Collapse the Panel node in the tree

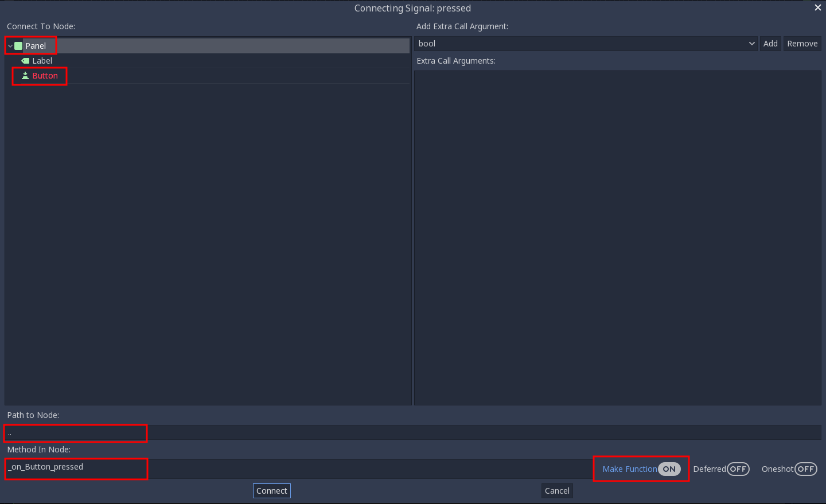click(x=9, y=45)
